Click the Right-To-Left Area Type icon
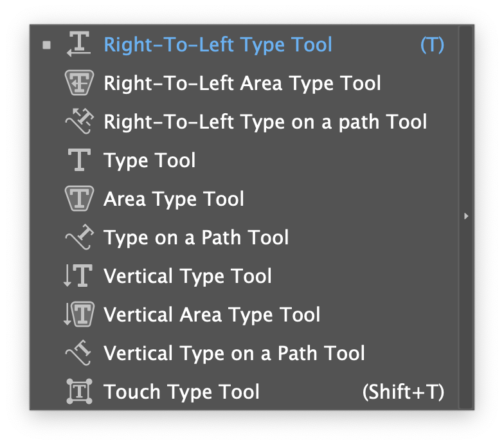Image resolution: width=504 pixels, height=445 pixels. click(x=79, y=83)
